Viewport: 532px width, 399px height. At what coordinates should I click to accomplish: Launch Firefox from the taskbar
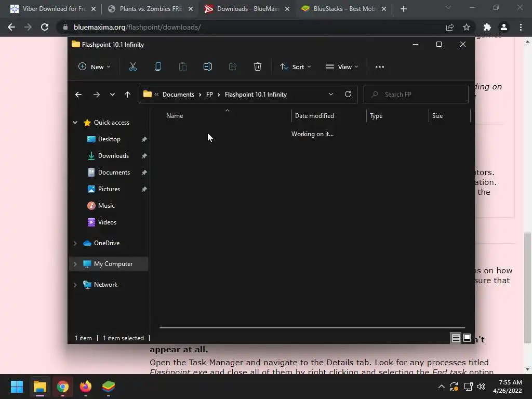86,387
